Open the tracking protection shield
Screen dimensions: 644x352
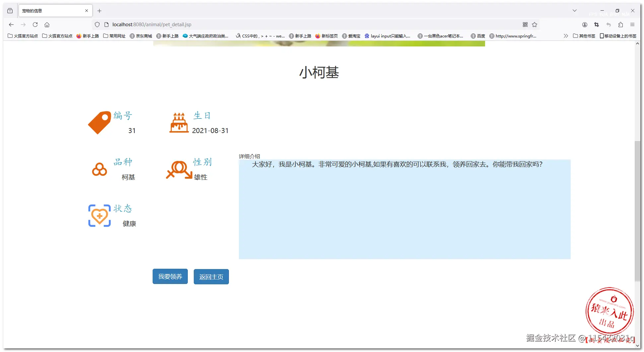pos(97,25)
